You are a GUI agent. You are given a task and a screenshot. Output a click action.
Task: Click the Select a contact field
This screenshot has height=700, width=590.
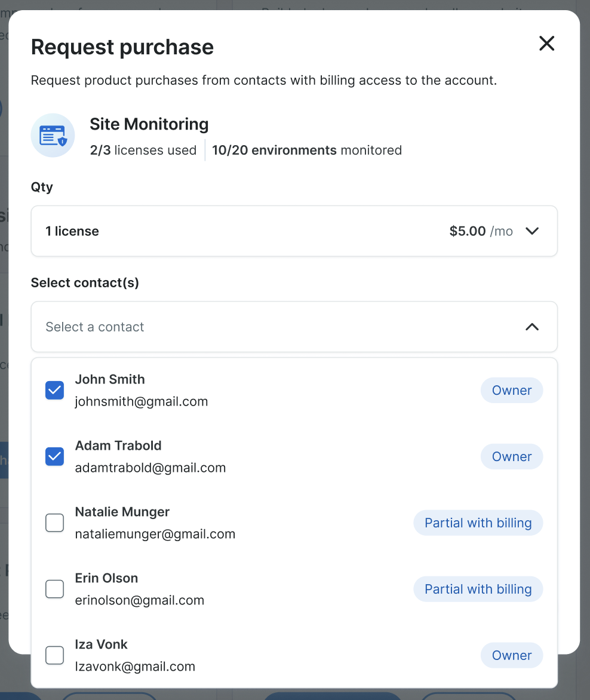(x=239, y=327)
